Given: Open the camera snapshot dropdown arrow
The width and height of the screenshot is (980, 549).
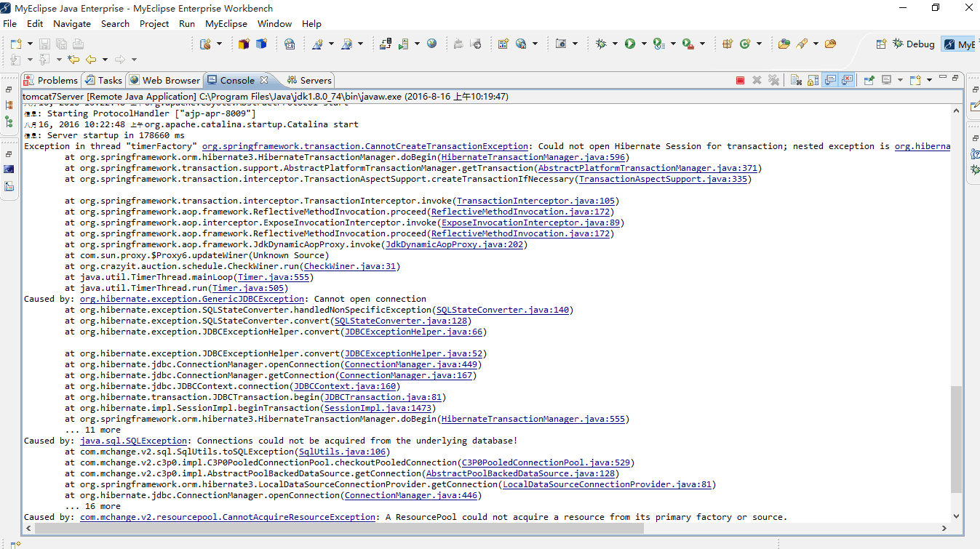Looking at the screenshot, I should coord(575,44).
